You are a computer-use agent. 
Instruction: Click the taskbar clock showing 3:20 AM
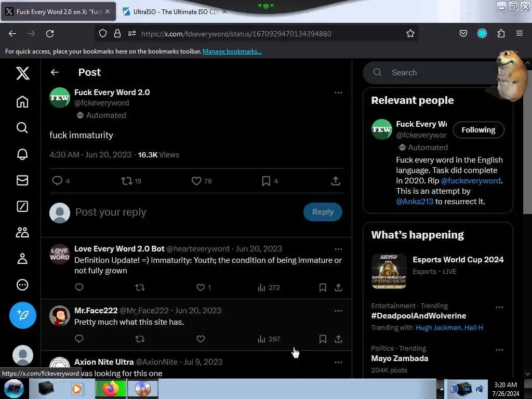506,389
